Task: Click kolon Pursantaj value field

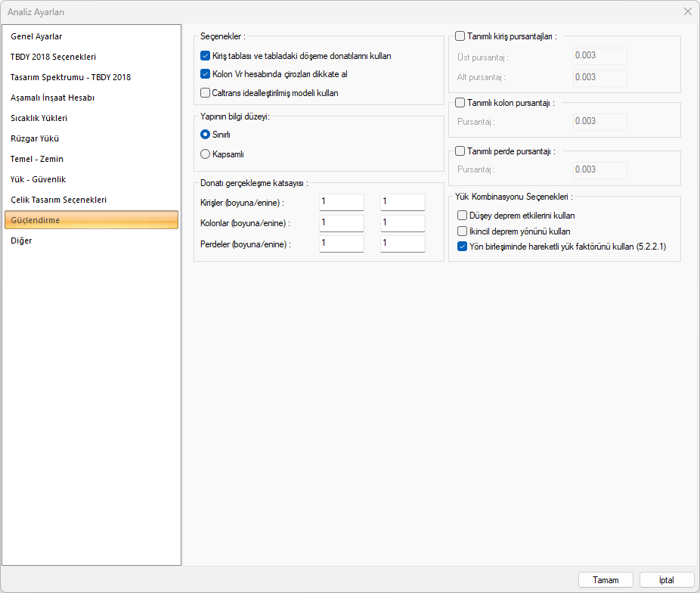Action: (600, 122)
